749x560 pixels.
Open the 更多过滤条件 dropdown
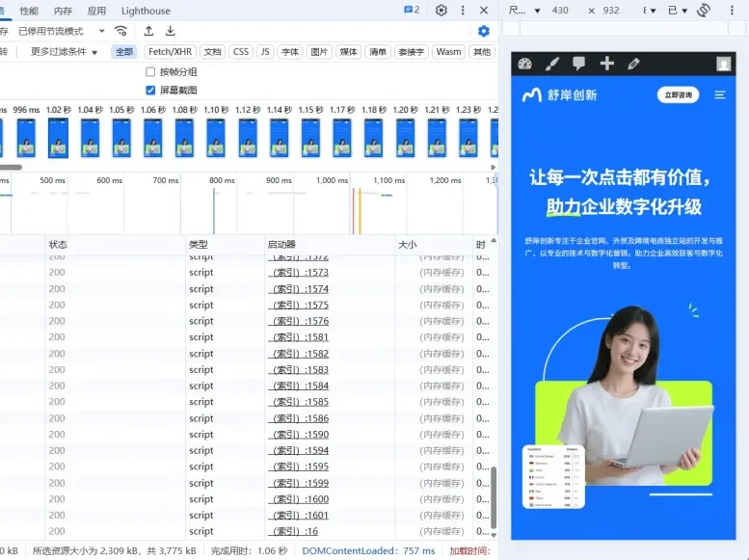64,52
